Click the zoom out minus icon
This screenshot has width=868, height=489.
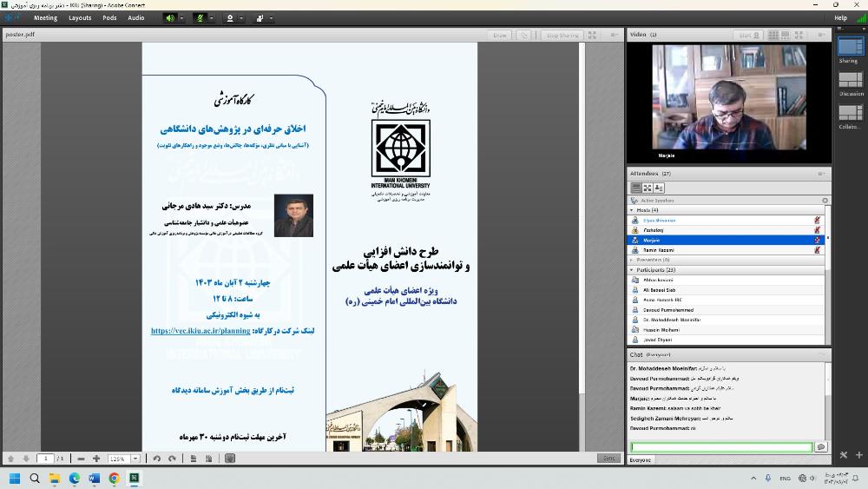pos(82,459)
